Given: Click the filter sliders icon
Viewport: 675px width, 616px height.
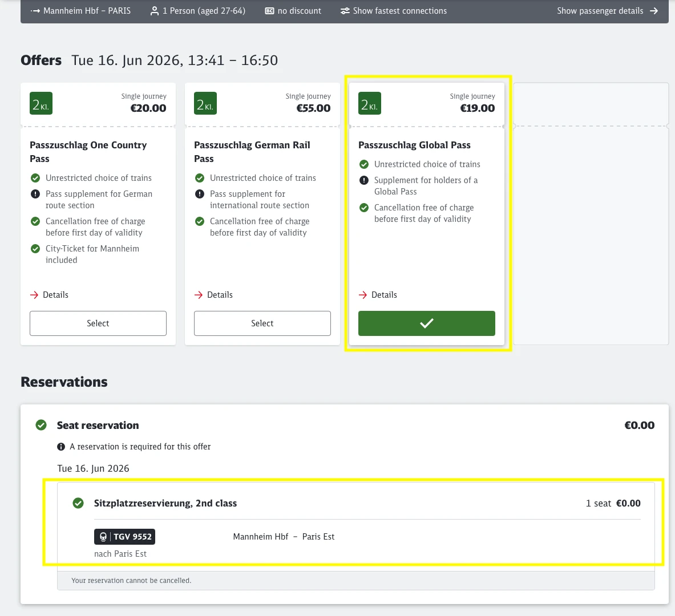Looking at the screenshot, I should (x=345, y=11).
